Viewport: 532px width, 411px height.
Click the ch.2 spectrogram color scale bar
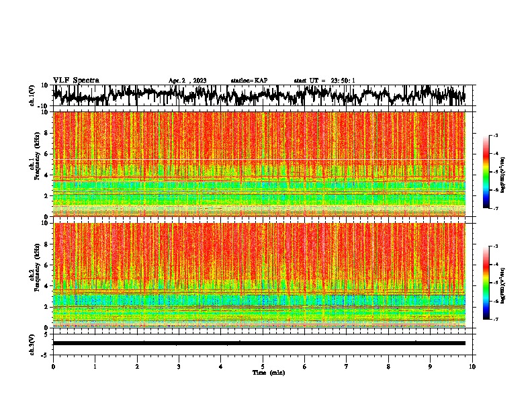click(486, 283)
